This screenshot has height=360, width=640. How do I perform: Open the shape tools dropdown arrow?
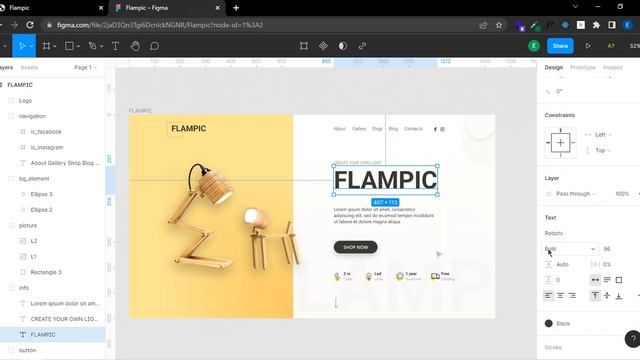pos(78,46)
